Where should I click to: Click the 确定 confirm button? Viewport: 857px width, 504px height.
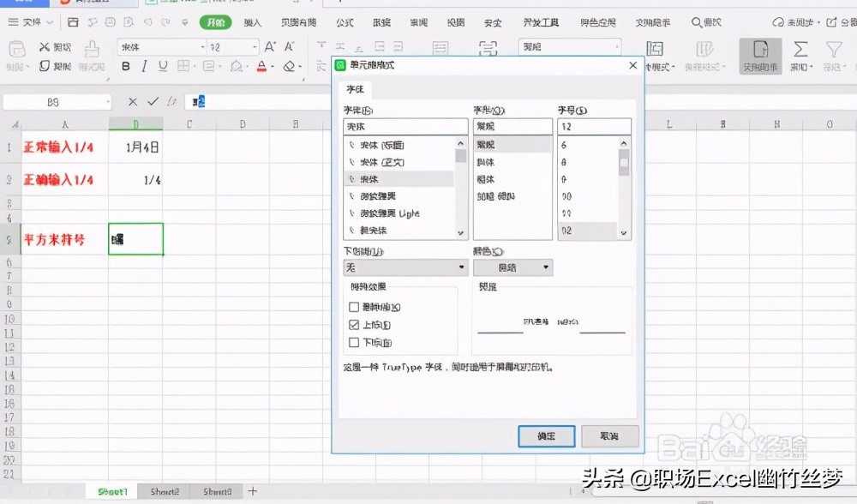tap(546, 436)
